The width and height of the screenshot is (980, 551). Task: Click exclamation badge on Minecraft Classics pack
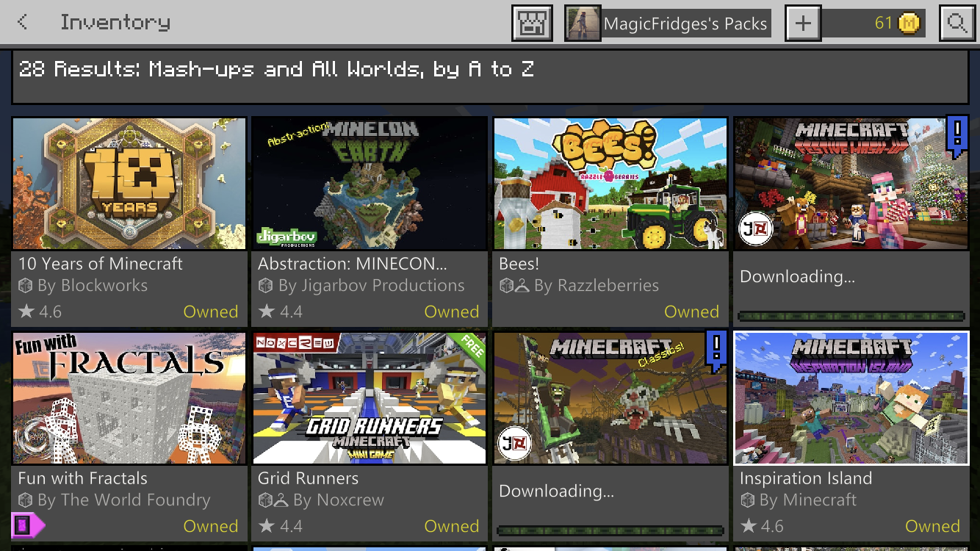coord(716,351)
